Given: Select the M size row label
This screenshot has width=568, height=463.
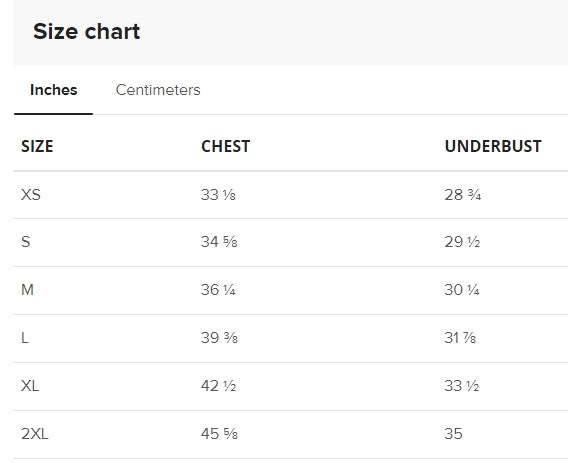Looking at the screenshot, I should click(x=28, y=290).
